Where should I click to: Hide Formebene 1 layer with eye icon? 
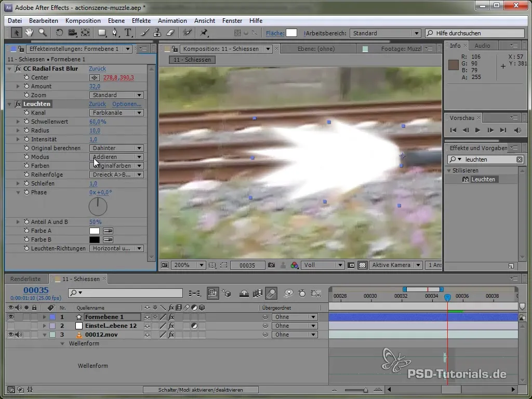pos(11,317)
